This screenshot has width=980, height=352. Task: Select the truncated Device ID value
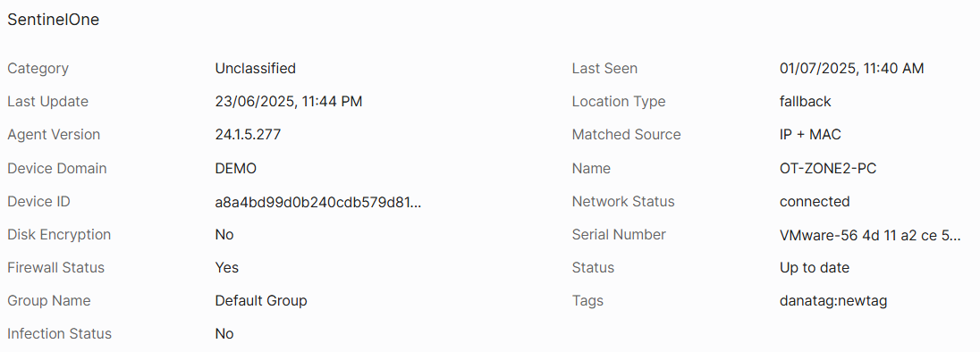tap(318, 202)
